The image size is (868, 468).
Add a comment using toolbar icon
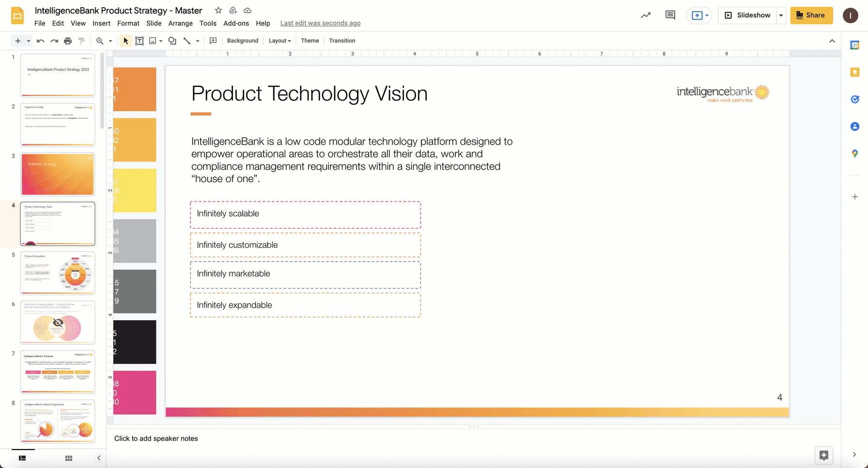pos(213,41)
